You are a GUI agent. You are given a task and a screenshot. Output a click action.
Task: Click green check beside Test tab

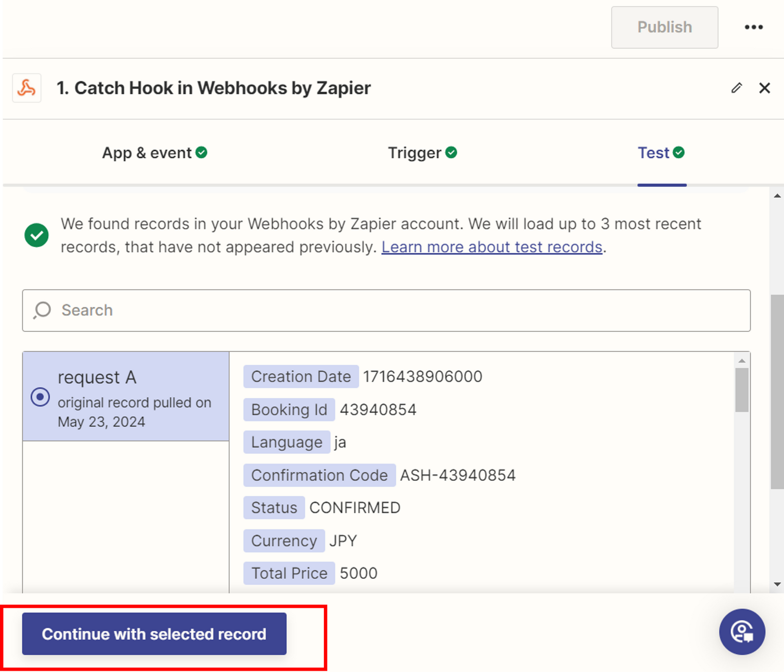point(679,153)
